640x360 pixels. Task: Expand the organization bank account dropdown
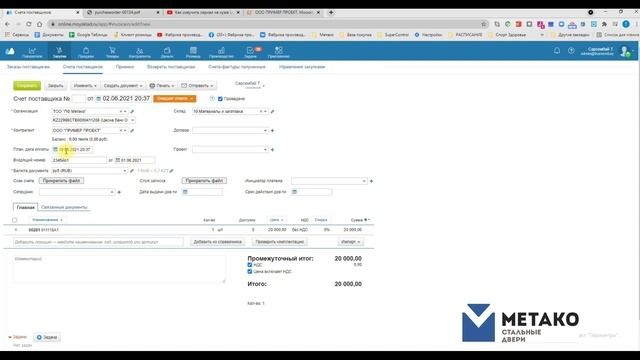pyautogui.click(x=132, y=120)
